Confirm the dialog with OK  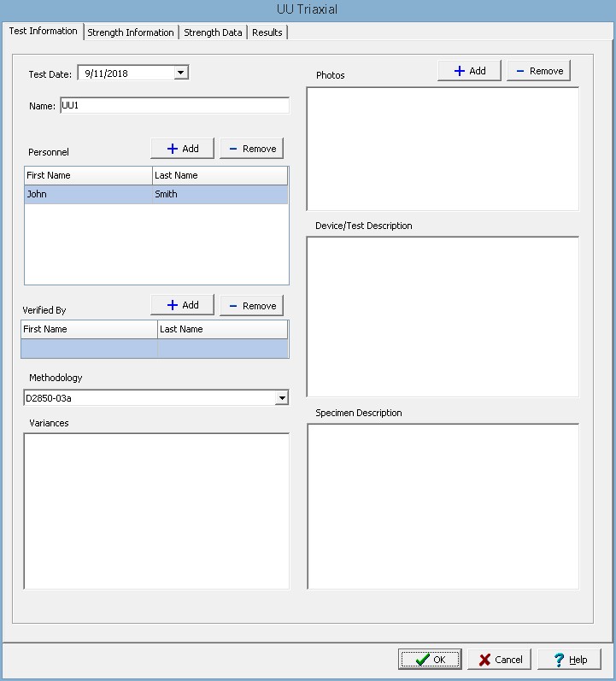(x=430, y=660)
